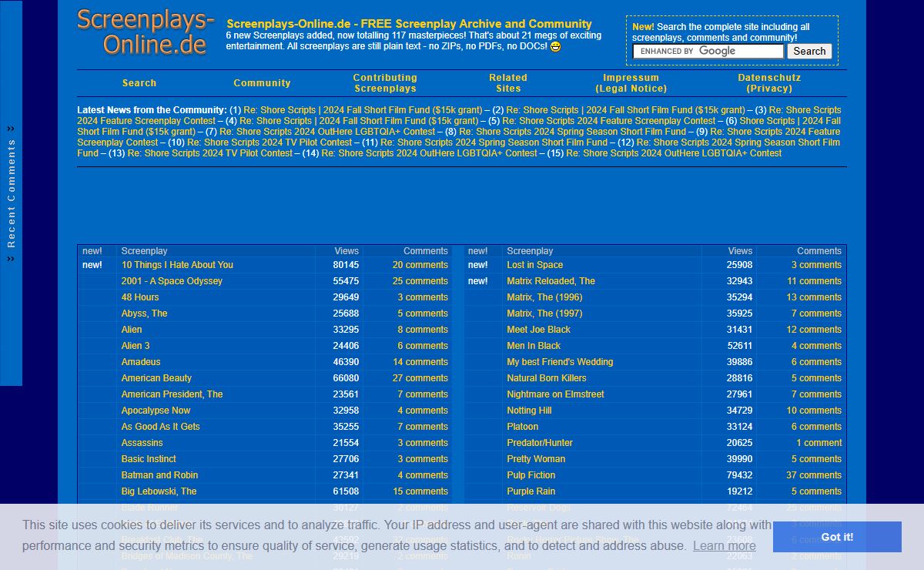
Task: Click the Screenplays-Online.de logo
Action: [x=145, y=32]
